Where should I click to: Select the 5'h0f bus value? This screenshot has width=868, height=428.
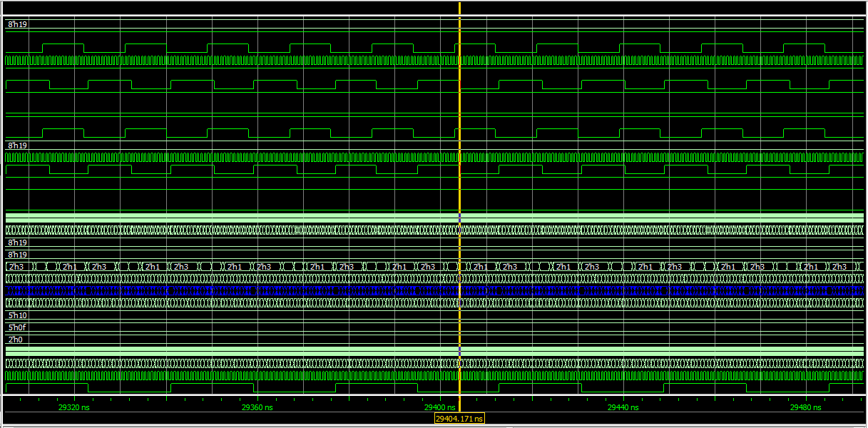(18, 327)
